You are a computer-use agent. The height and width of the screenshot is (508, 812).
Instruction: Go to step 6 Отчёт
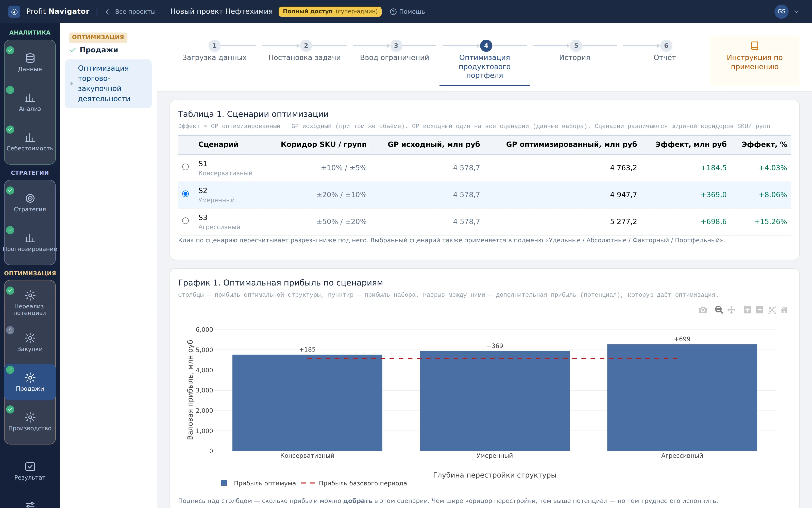[665, 51]
